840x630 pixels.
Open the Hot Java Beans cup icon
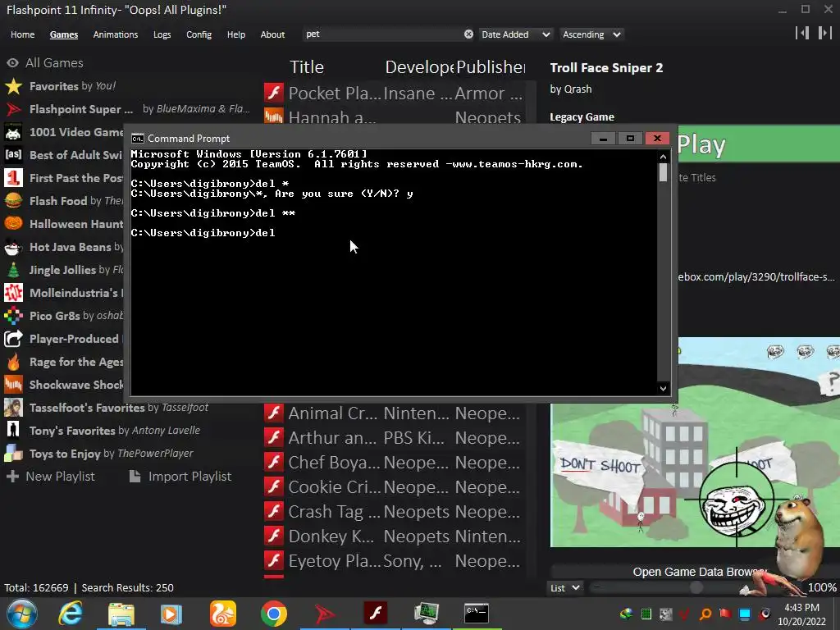(x=13, y=247)
